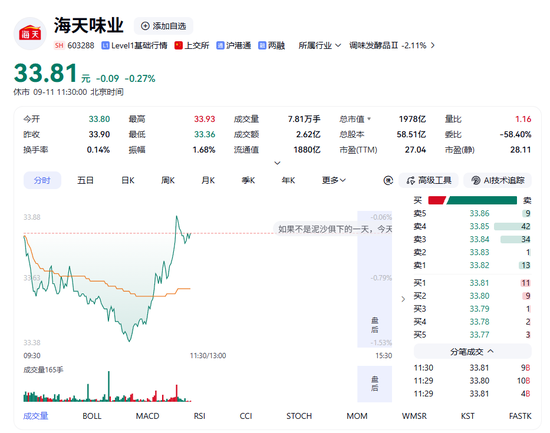
Task: Click the SH exchange badge
Action: tap(59, 45)
